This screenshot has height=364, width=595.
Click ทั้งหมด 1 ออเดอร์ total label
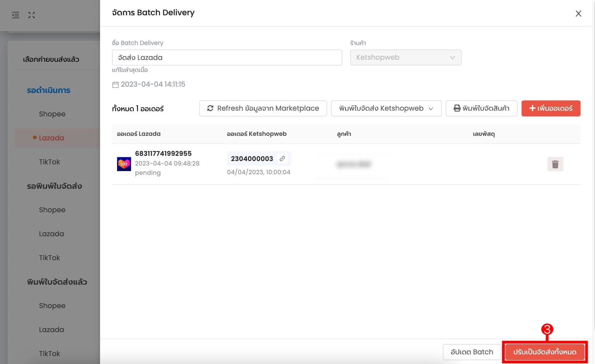138,109
